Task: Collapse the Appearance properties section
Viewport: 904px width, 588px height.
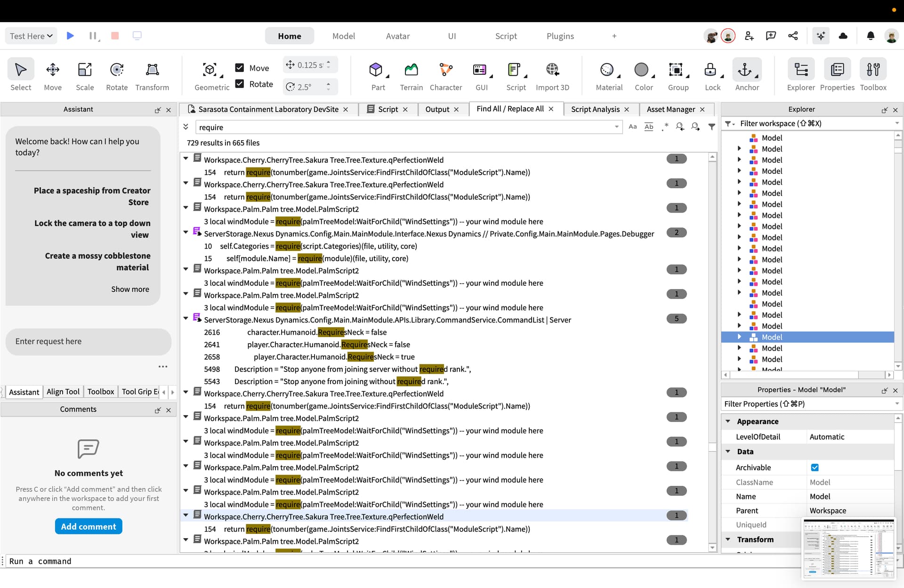Action: click(728, 421)
